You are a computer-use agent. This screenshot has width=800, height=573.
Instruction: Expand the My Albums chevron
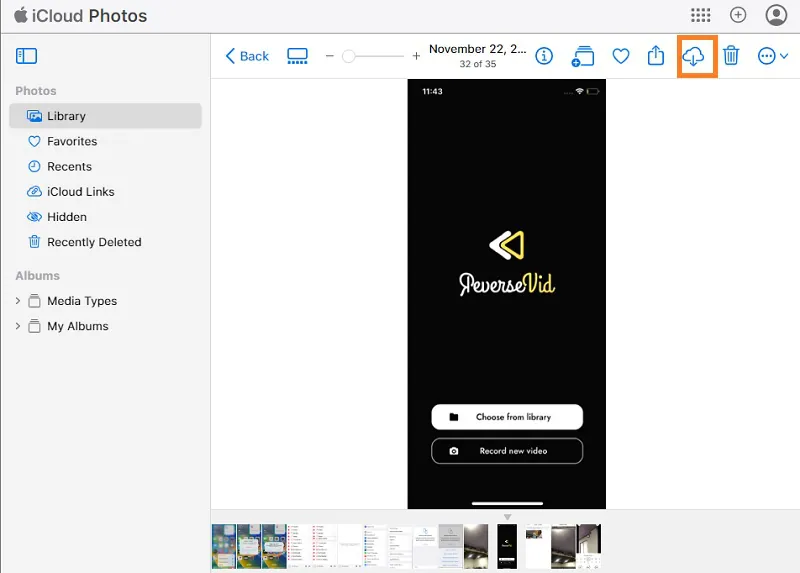click(x=18, y=326)
